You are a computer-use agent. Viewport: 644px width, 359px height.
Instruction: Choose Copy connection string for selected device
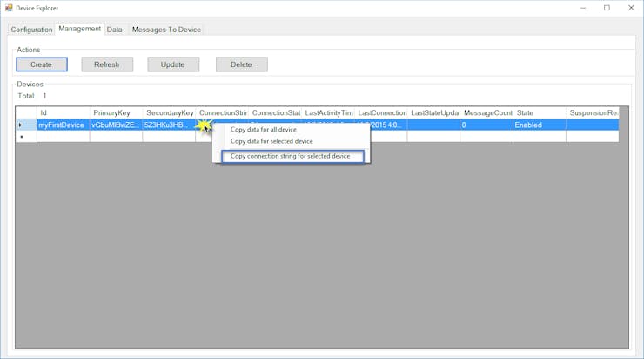click(292, 156)
